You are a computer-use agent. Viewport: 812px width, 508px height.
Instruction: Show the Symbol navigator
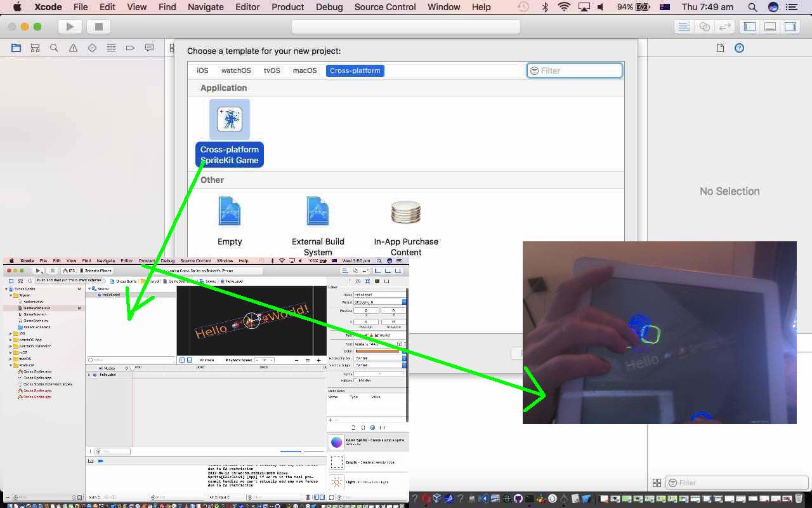click(x=35, y=48)
